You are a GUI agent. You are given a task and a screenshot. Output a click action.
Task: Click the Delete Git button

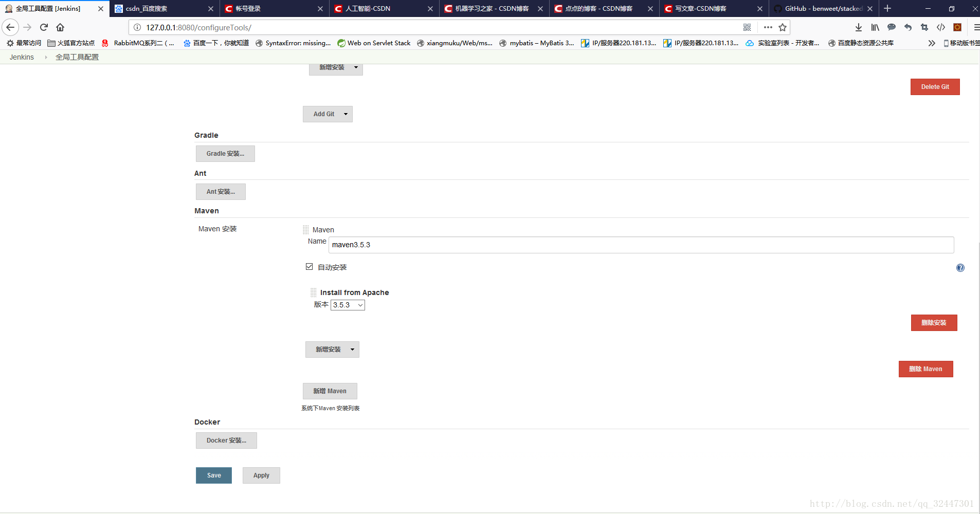pyautogui.click(x=935, y=87)
